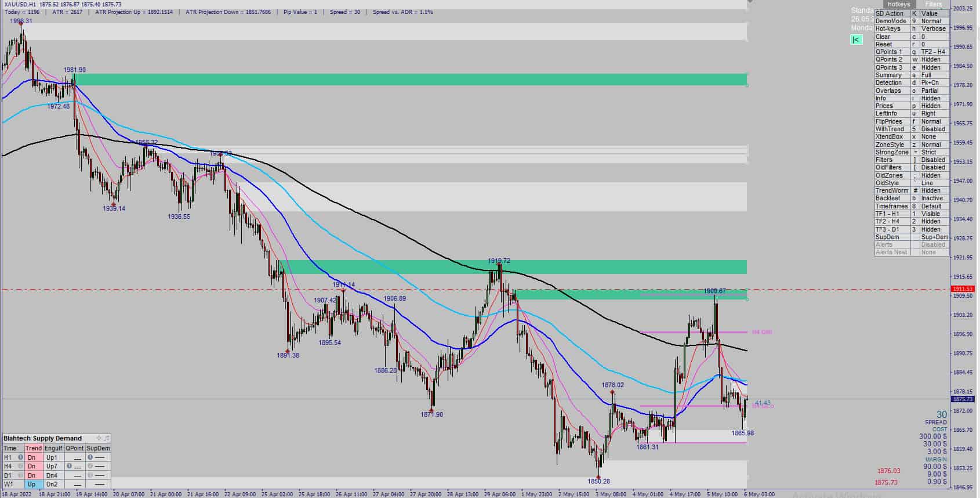The image size is (980, 498).
Task: Click the move icon on Blahtech panel
Action: coord(99,438)
